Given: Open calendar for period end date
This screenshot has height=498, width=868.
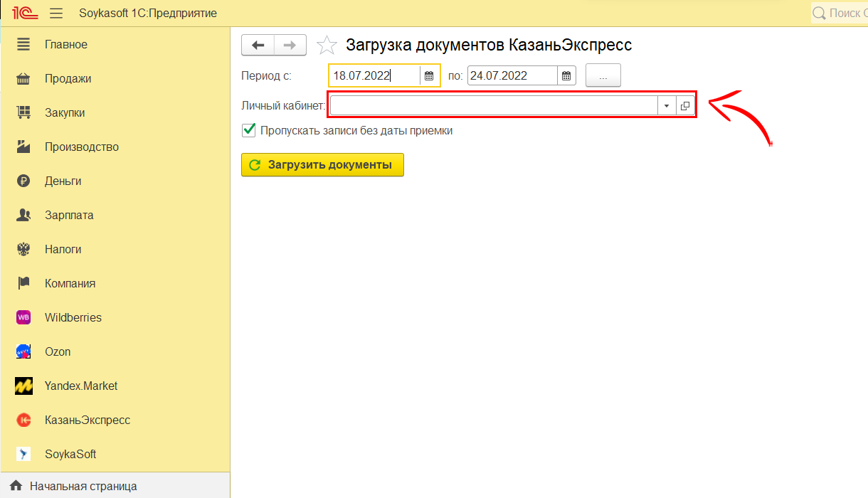Looking at the screenshot, I should 566,75.
